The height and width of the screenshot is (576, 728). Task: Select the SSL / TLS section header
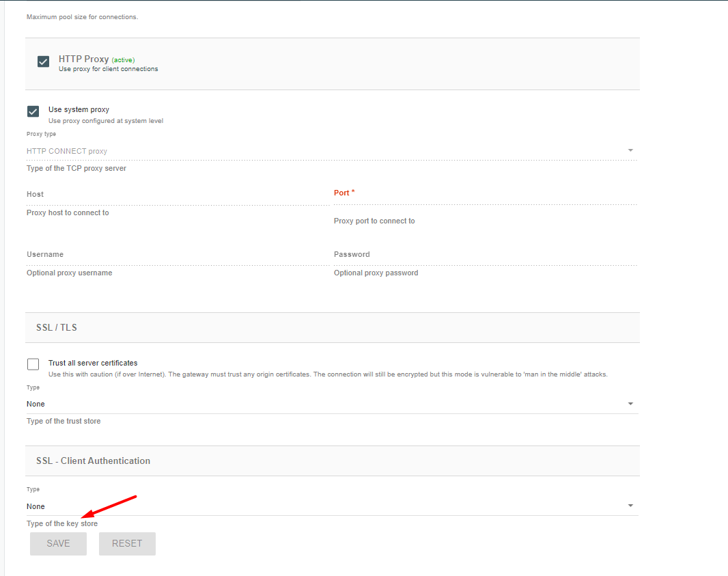56,327
